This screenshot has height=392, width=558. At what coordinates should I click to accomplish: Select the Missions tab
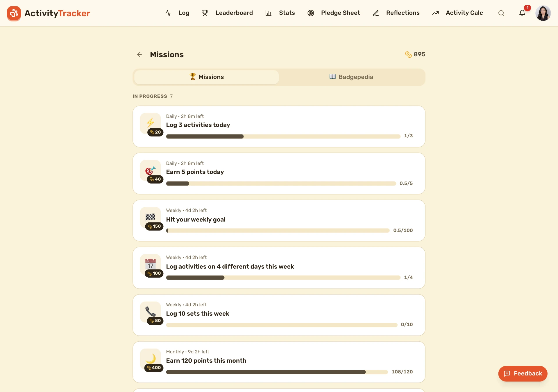point(207,77)
